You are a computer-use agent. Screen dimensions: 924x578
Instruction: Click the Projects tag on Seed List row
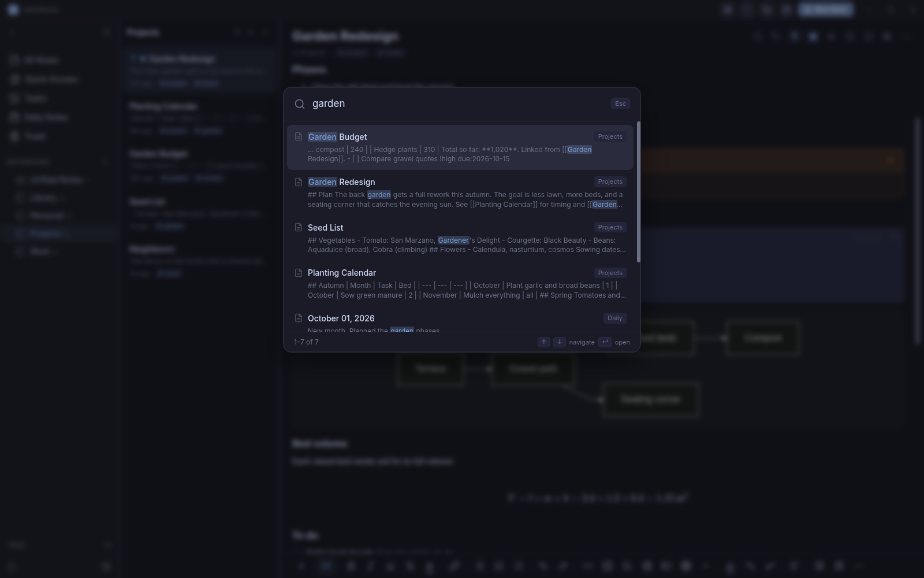point(610,227)
